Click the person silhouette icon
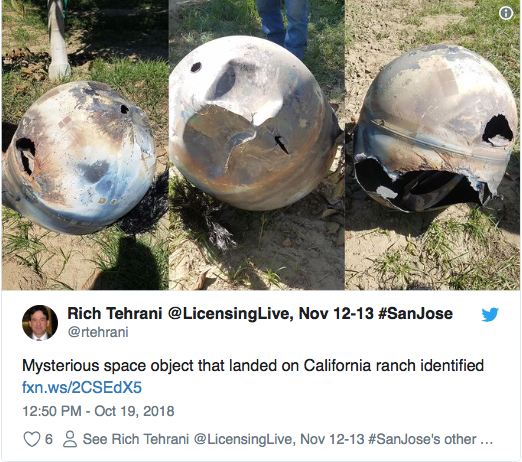 [70, 439]
